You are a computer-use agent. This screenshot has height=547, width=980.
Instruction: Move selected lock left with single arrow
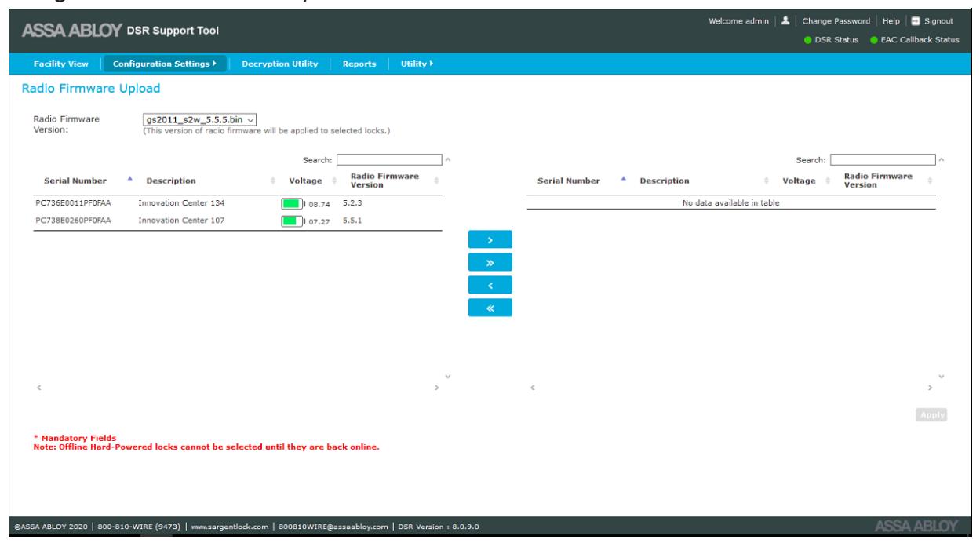pyautogui.click(x=490, y=284)
